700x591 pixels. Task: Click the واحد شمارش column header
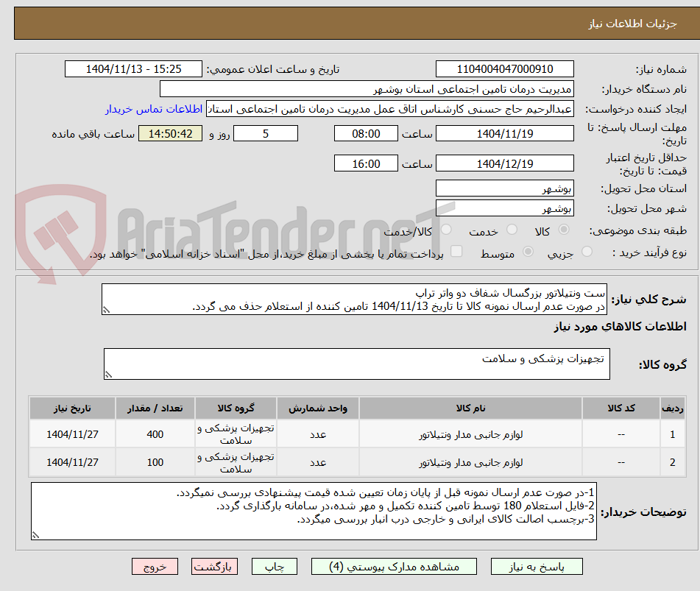click(x=318, y=408)
